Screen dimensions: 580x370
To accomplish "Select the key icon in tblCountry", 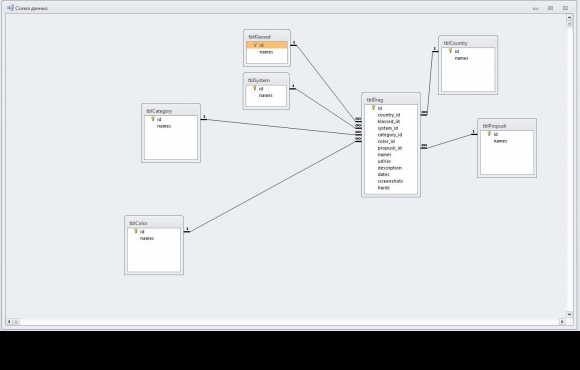I will [x=451, y=51].
